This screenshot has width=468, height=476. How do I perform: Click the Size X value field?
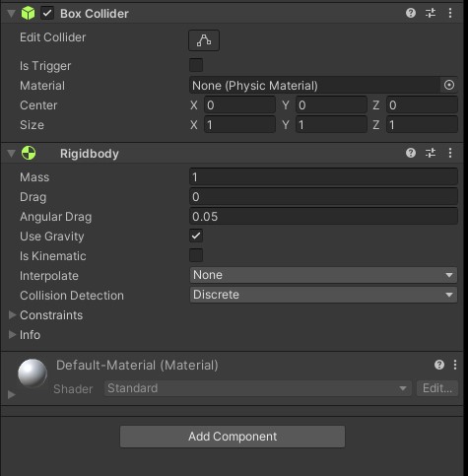[x=239, y=124]
